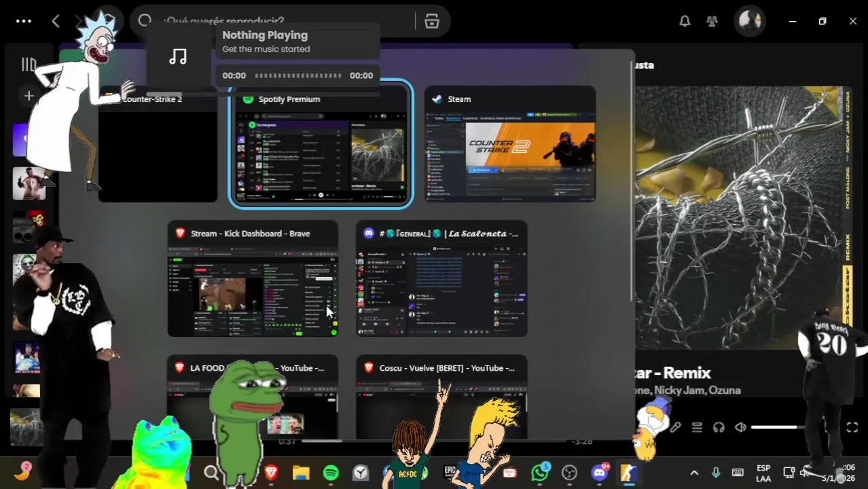Switch to Stream - Kick Dashboard window

click(x=253, y=278)
